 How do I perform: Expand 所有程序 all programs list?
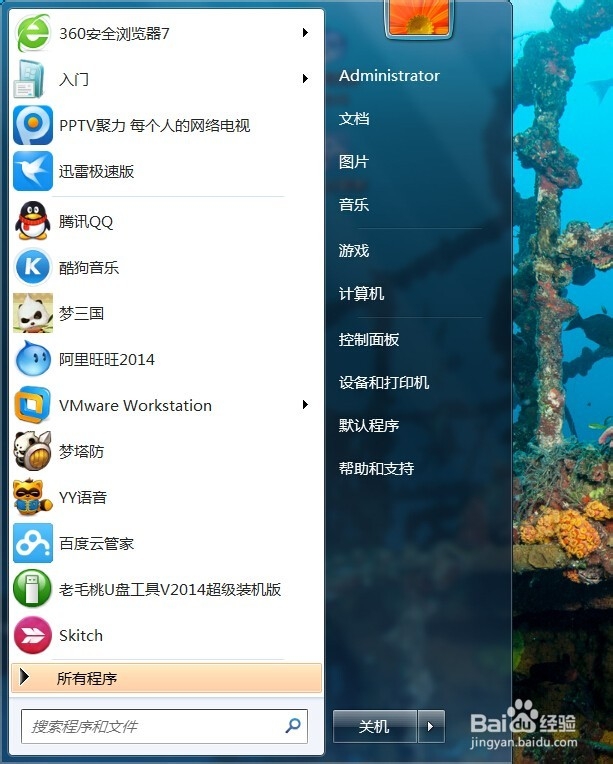click(x=166, y=678)
